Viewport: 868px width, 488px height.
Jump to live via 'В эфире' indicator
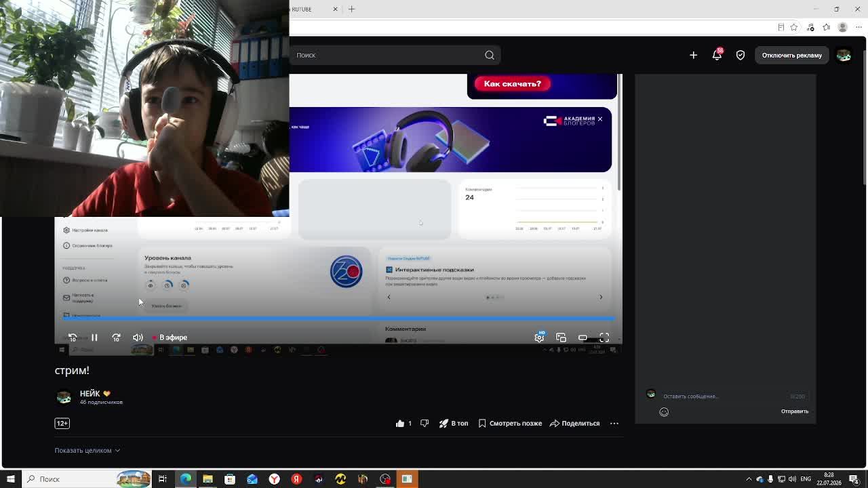(x=170, y=338)
